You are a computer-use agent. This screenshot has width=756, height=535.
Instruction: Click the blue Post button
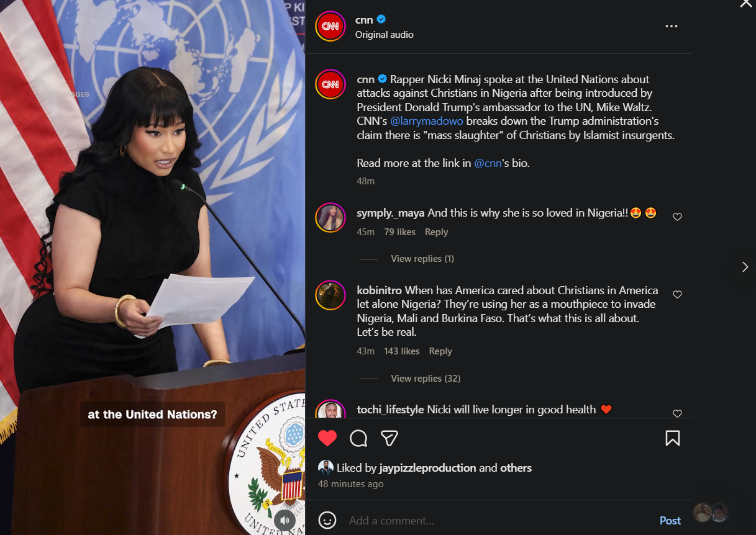(670, 521)
